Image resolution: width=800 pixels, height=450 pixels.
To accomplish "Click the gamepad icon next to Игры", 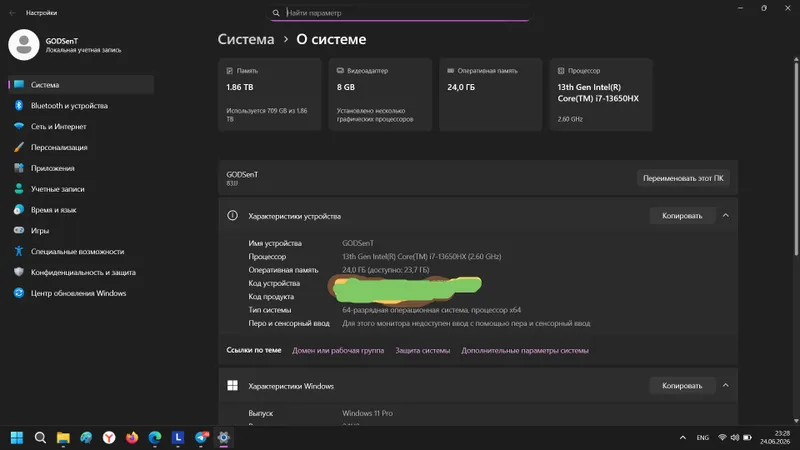I will 19,231.
